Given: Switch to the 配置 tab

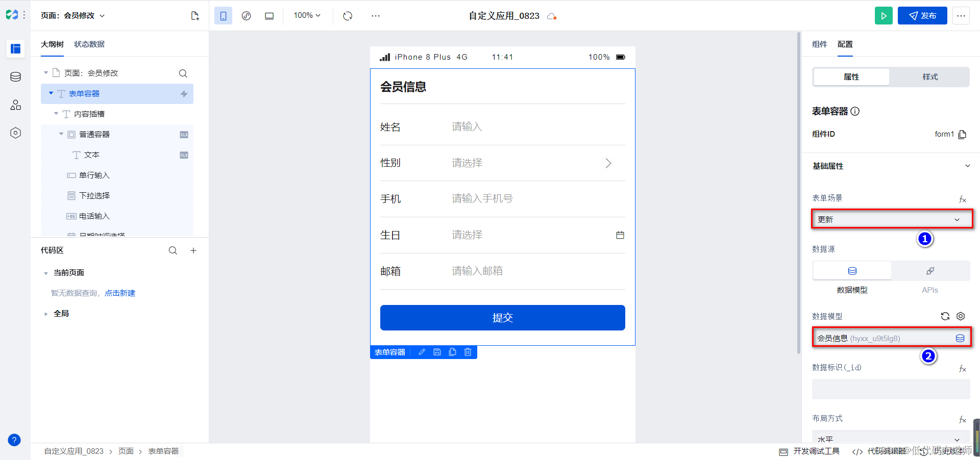Looking at the screenshot, I should click(845, 44).
